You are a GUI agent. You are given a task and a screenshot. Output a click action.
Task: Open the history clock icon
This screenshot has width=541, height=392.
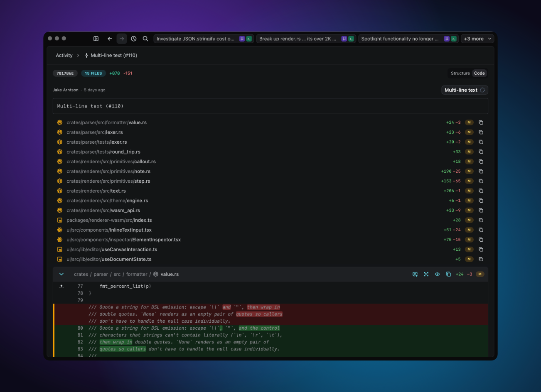[134, 39]
